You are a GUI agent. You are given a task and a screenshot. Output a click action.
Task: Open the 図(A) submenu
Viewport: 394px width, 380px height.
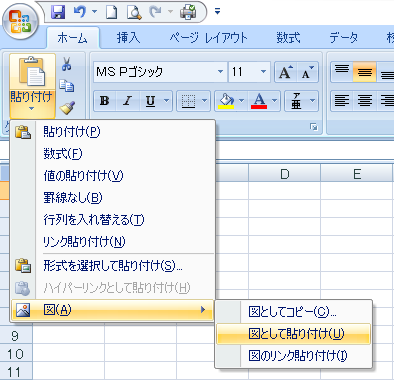[x=113, y=310]
